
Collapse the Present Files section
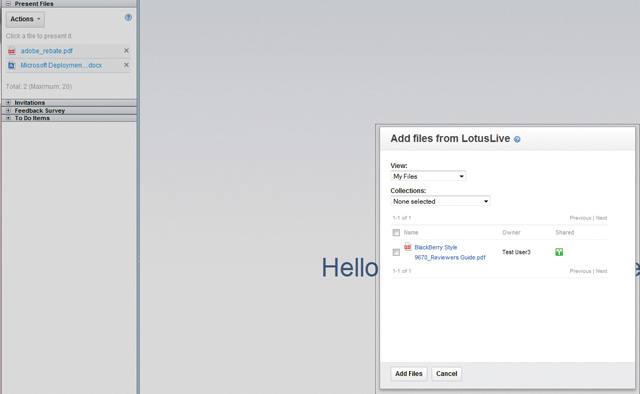pyautogui.click(x=8, y=4)
